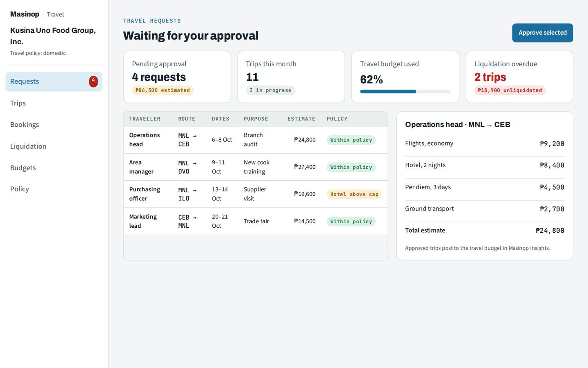Sort by the Estimate column header
Image resolution: width=588 pixels, height=368 pixels.
(301, 119)
